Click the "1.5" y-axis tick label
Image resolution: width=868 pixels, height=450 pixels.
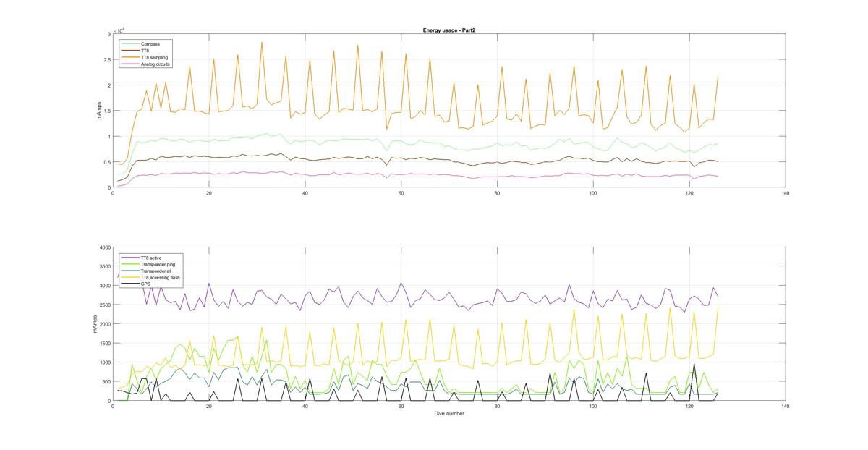pos(107,111)
